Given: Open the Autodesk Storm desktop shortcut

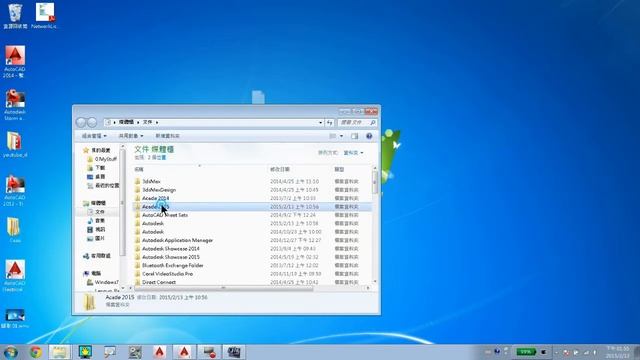Looking at the screenshot, I should (15, 105).
